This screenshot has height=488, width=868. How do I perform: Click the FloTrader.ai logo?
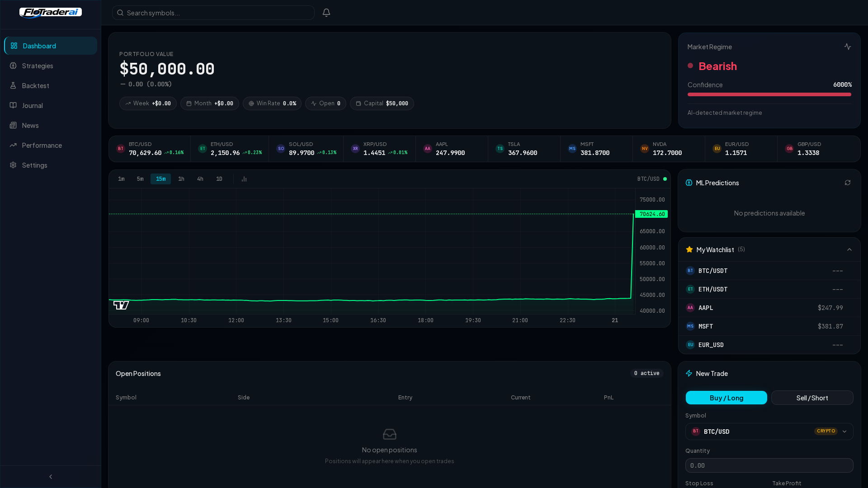coord(50,12)
